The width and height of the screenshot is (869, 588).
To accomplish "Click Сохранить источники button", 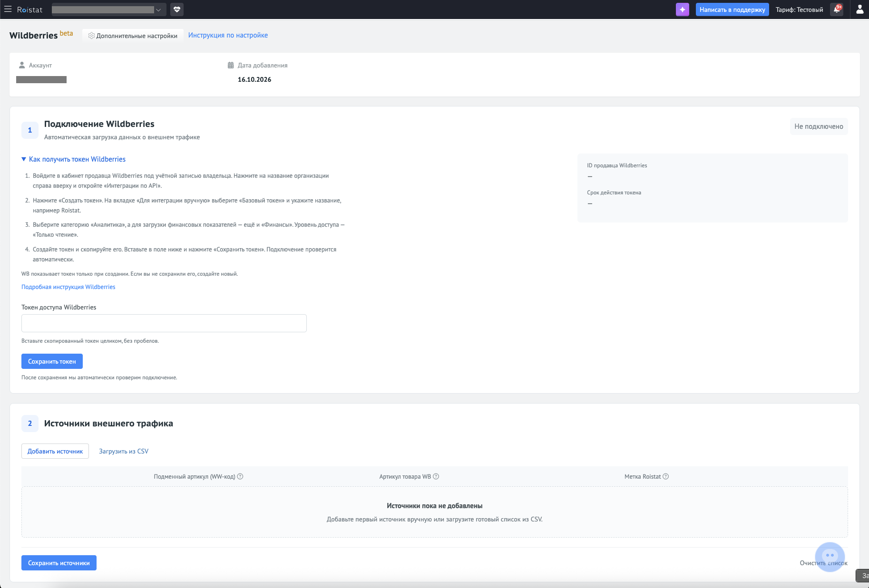I will point(59,563).
